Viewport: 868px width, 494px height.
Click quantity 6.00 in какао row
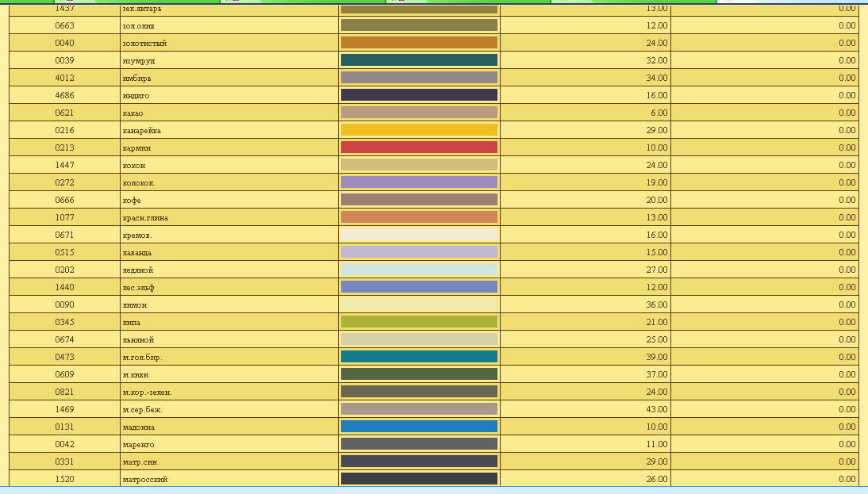659,113
